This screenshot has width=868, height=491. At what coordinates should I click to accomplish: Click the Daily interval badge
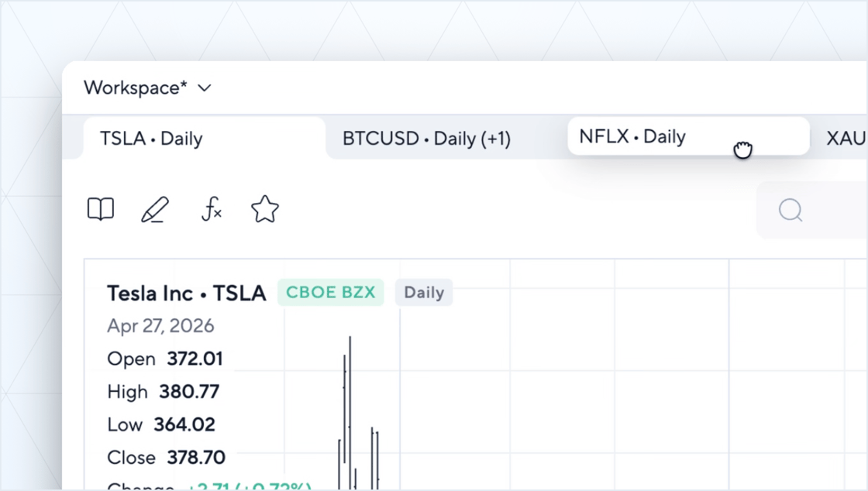click(x=424, y=292)
